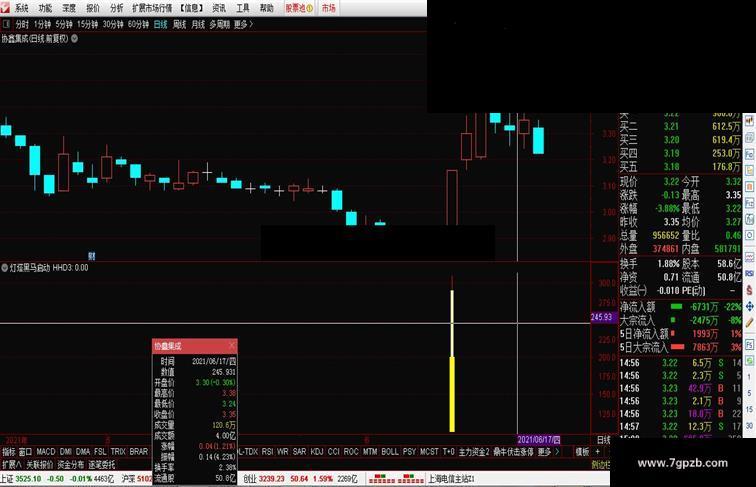
Task: Click the 财 marker on the chart
Action: tap(92, 256)
